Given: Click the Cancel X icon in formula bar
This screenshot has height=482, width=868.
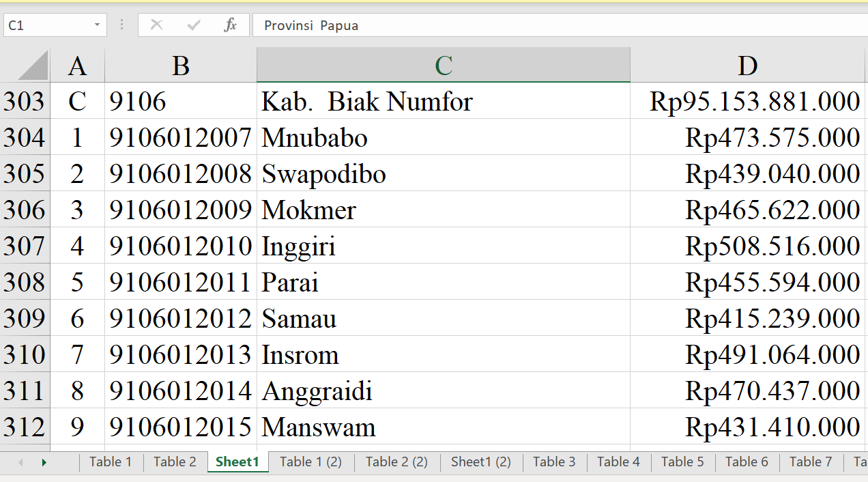Looking at the screenshot, I should click(156, 25).
